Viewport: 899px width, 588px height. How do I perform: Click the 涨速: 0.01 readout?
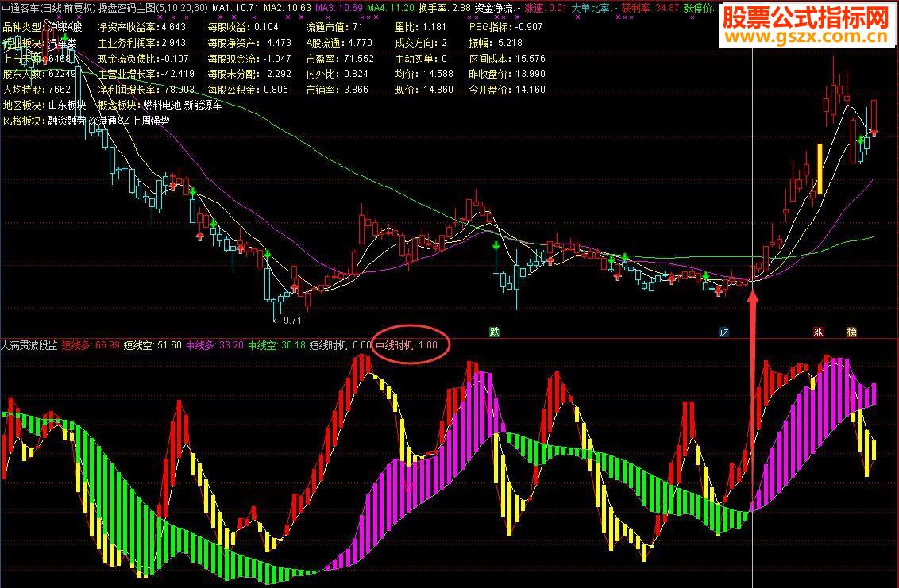[x=546, y=8]
